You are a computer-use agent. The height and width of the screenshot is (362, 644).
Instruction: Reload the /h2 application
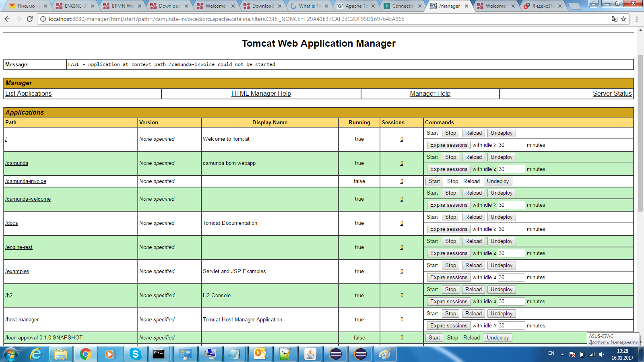pos(473,290)
